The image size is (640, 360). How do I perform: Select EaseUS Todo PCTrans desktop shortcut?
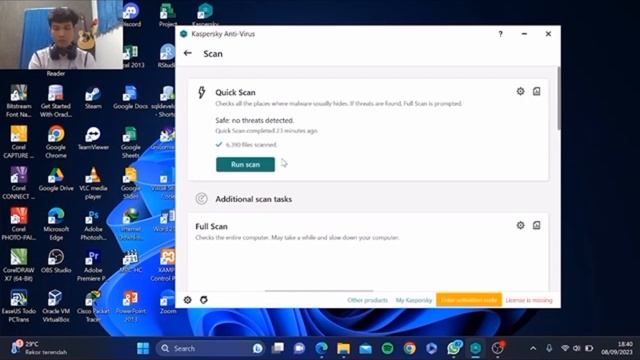pyautogui.click(x=18, y=306)
